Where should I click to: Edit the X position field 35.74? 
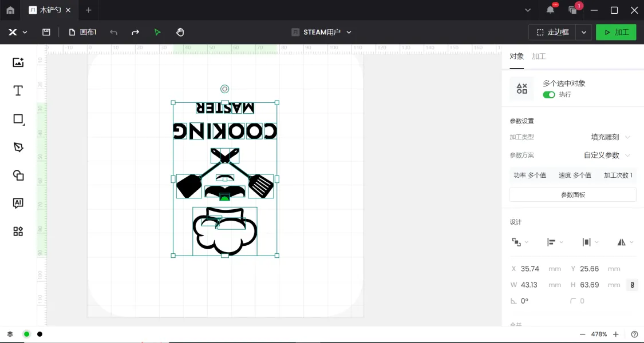(x=530, y=269)
